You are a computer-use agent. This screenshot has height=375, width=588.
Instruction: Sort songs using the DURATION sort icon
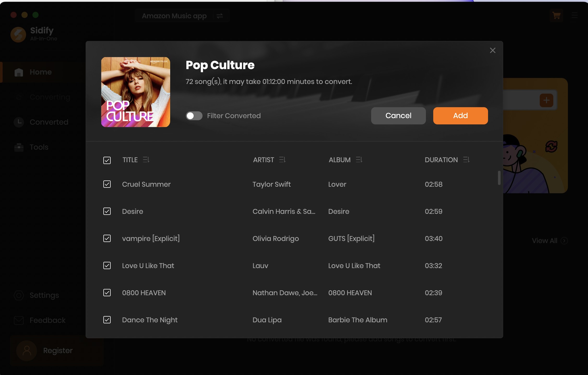point(466,160)
